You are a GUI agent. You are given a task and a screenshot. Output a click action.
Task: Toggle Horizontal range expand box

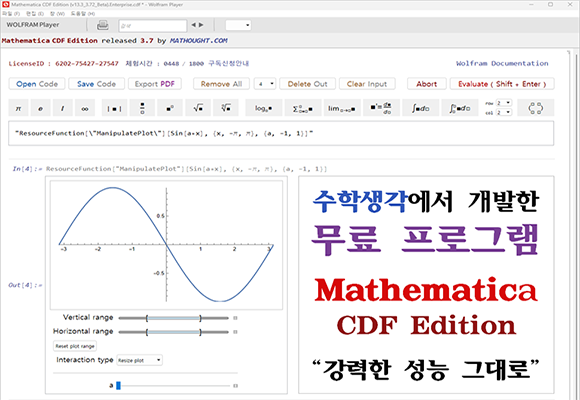235,332
